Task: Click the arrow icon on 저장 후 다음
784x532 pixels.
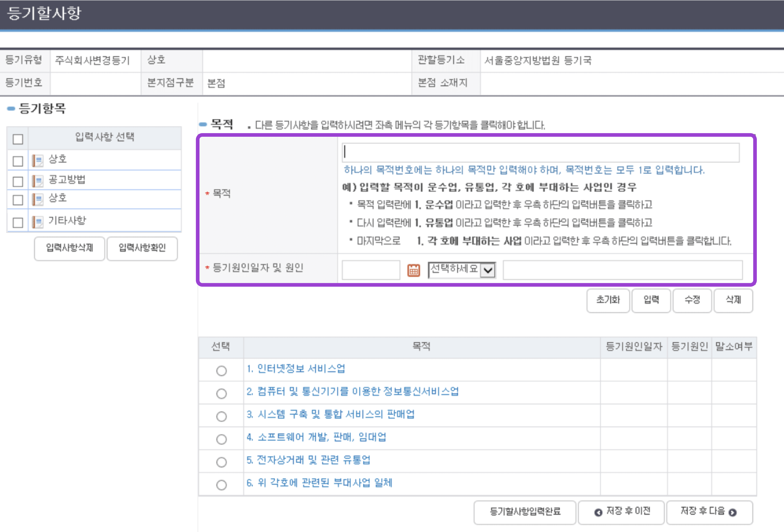Action: 733,512
